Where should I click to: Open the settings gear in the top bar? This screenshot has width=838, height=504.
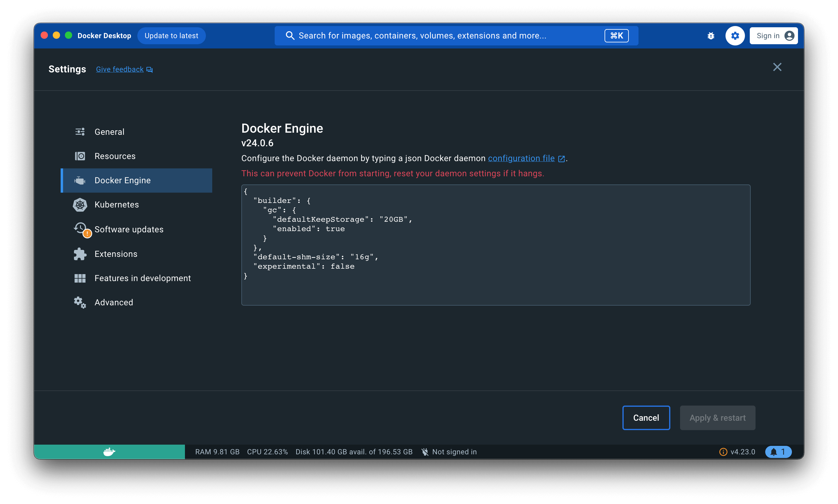735,35
